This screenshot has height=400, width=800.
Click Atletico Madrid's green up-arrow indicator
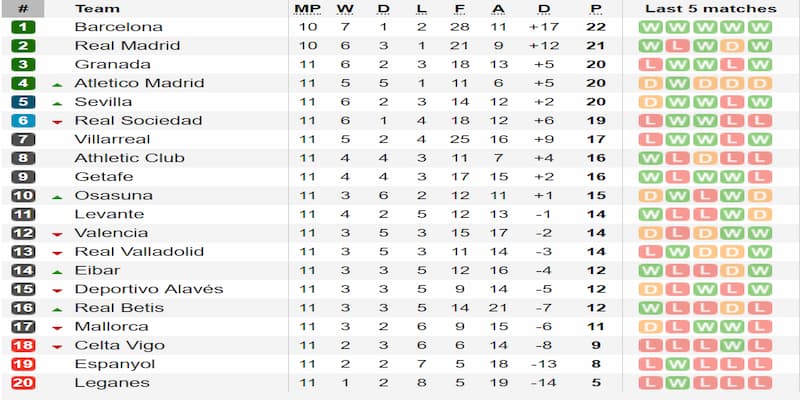[x=57, y=85]
